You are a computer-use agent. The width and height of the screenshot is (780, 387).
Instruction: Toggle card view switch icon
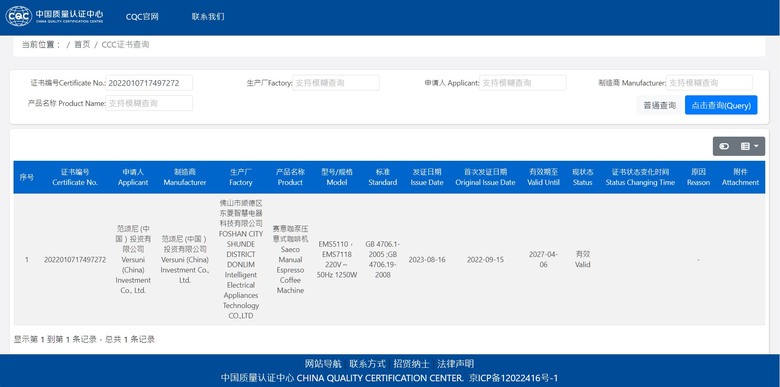(x=724, y=146)
